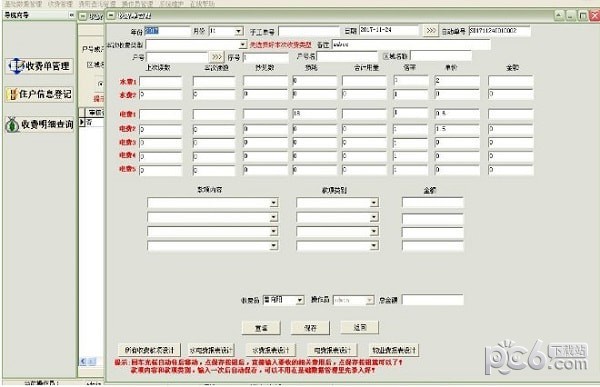Collapse the navigation panel using its pin icon
The height and width of the screenshot is (387, 600).
click(x=71, y=15)
